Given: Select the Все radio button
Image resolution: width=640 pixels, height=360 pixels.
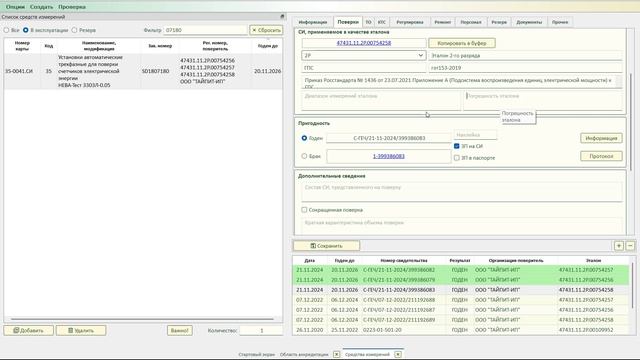Looking at the screenshot, I should click(x=6, y=30).
